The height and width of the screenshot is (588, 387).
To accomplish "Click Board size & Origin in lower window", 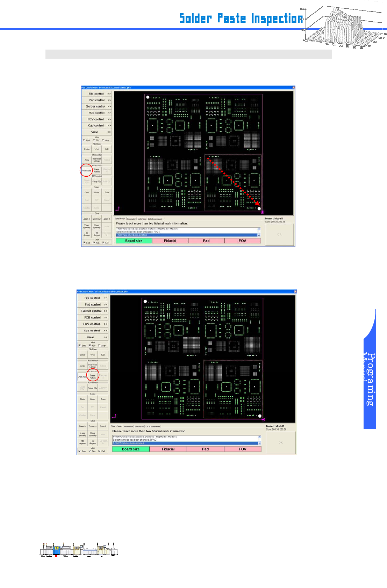I will (x=93, y=366).
